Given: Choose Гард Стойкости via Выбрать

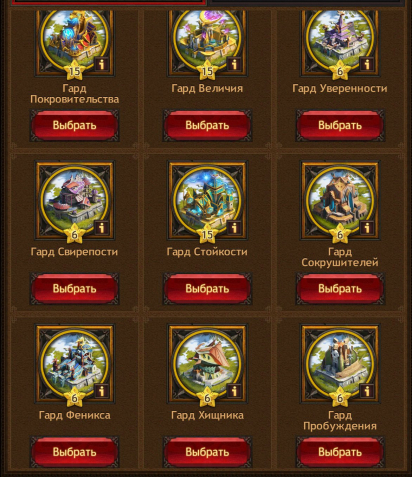Looking at the screenshot, I should (x=207, y=289).
